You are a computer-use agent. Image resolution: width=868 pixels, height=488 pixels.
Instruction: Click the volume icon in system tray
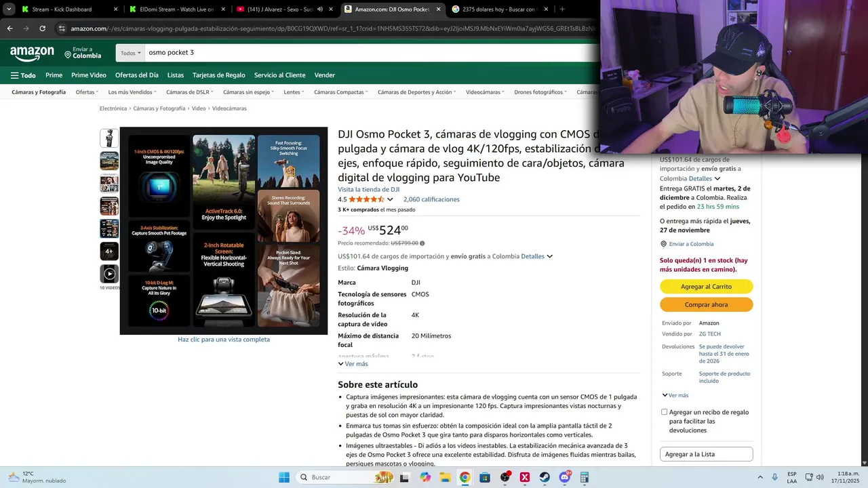point(820,477)
